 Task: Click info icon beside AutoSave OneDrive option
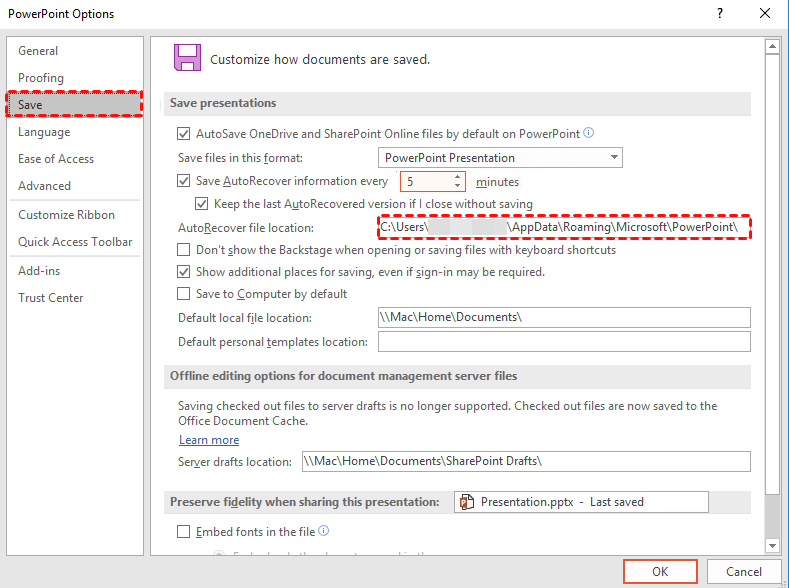(x=589, y=132)
